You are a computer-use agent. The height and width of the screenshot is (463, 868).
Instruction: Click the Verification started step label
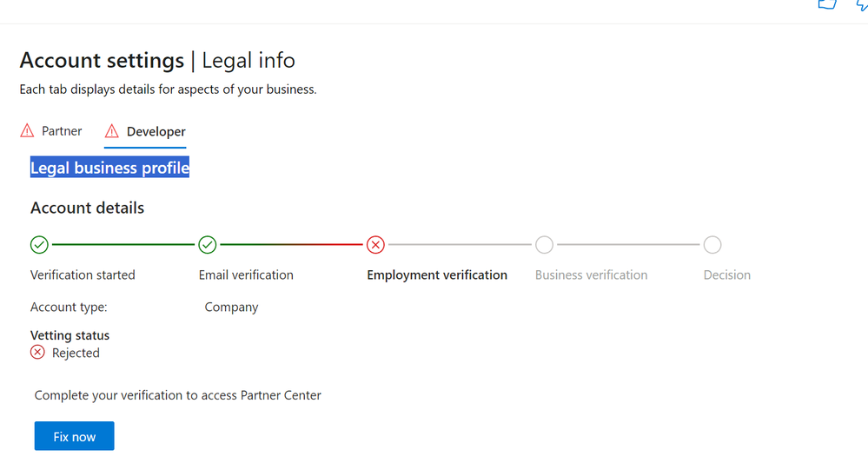(83, 274)
